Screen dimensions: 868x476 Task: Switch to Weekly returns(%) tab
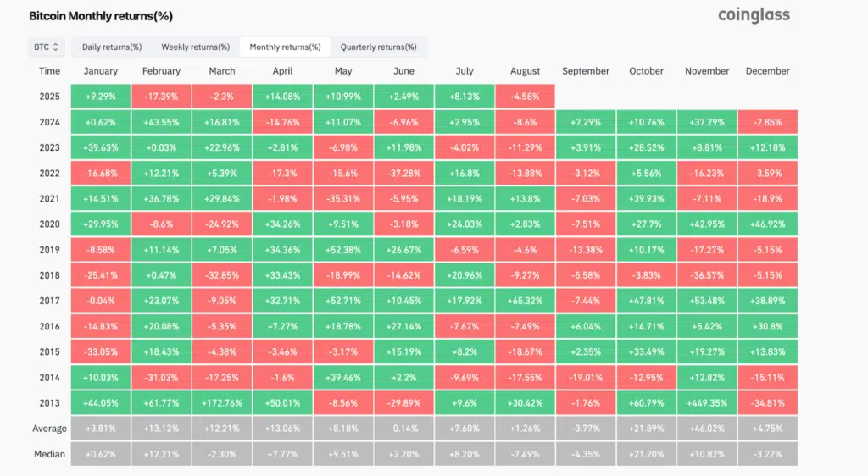[196, 47]
